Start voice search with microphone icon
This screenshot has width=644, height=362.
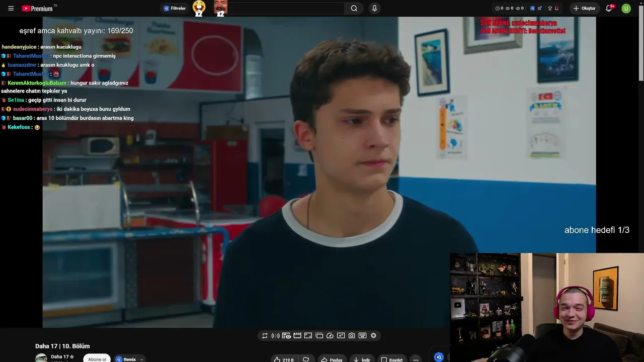click(x=374, y=9)
